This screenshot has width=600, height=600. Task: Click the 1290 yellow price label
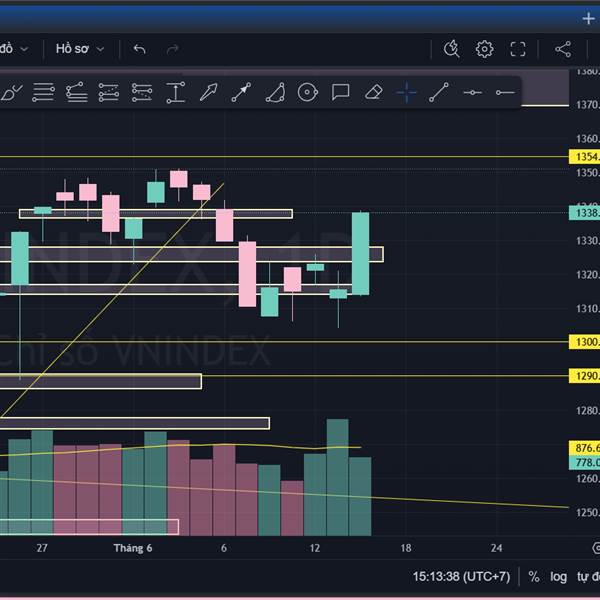(584, 376)
